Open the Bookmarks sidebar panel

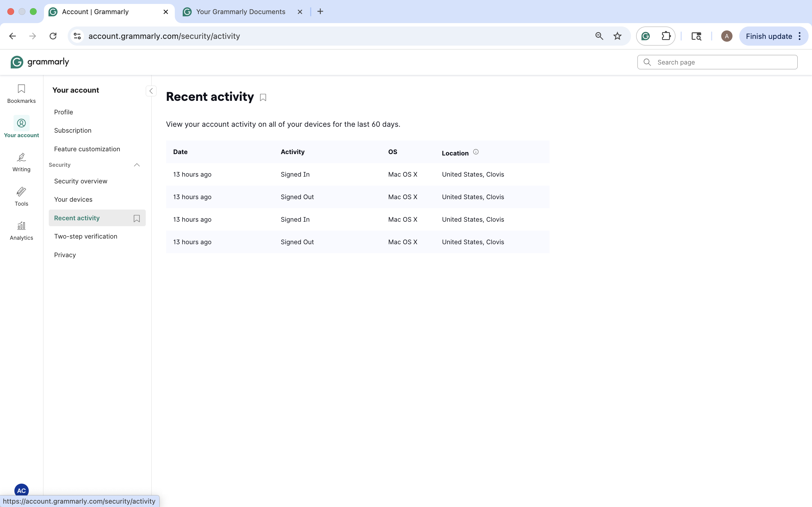pyautogui.click(x=21, y=94)
